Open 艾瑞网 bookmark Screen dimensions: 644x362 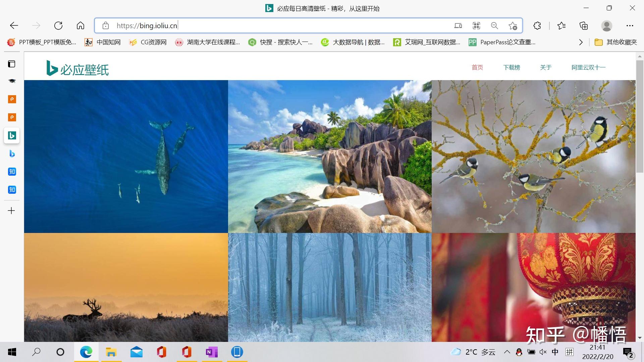click(427, 42)
